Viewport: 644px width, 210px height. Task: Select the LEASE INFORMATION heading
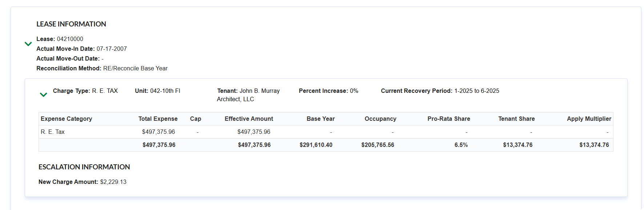click(71, 24)
